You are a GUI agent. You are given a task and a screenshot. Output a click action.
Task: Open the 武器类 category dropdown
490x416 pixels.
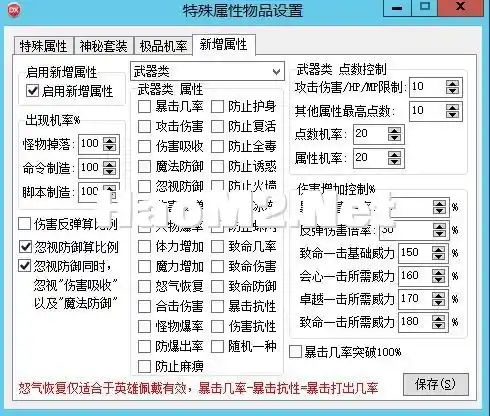tap(207, 71)
